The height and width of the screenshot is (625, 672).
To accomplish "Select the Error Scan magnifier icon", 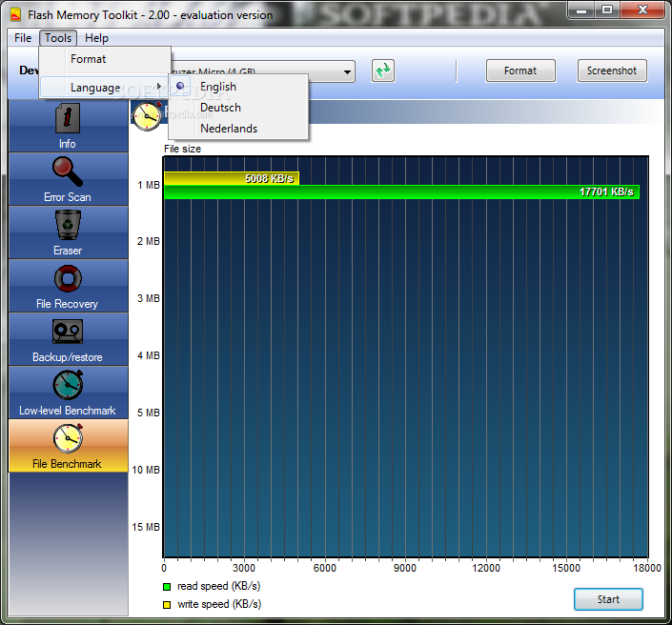I will coord(68,171).
